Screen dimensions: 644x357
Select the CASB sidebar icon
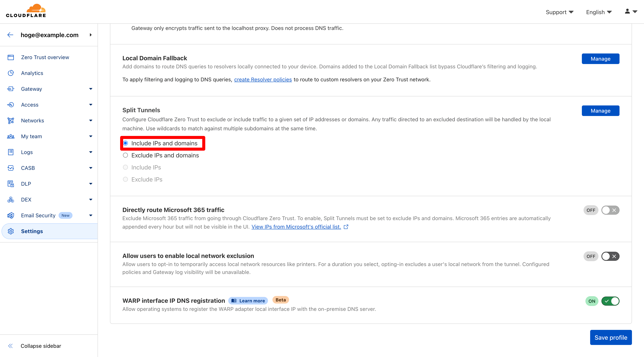pos(11,168)
